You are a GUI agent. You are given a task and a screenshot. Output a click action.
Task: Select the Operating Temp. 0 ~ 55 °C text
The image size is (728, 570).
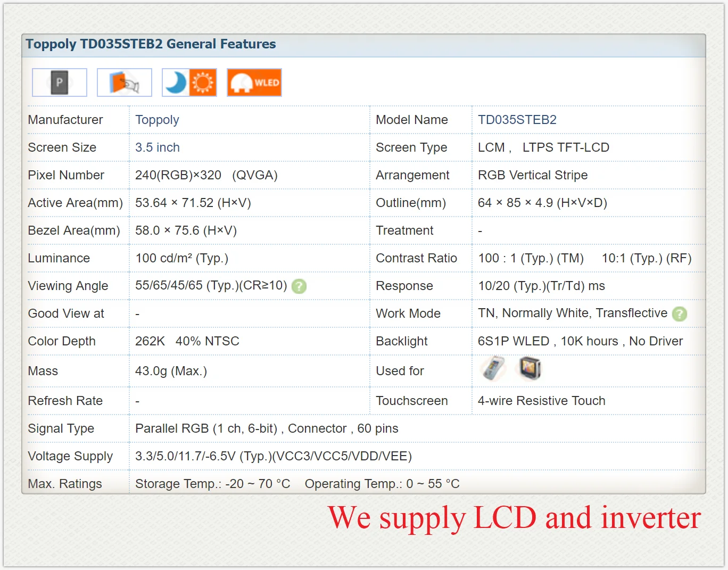click(382, 484)
